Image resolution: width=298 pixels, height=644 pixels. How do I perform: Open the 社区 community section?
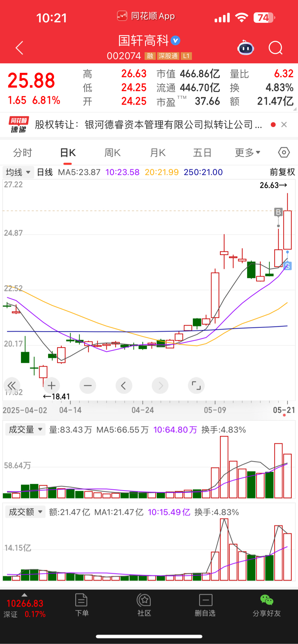tap(144, 605)
